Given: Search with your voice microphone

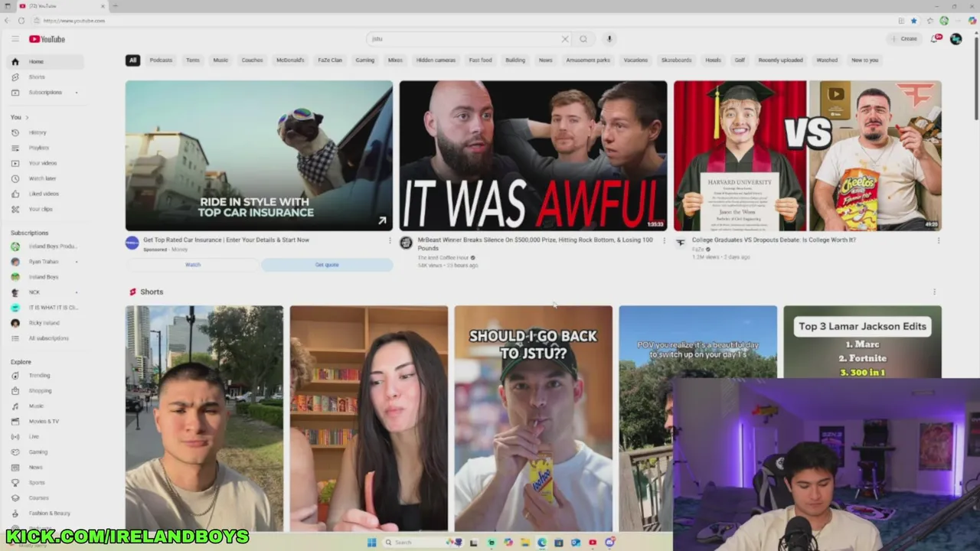Looking at the screenshot, I should coord(609,39).
